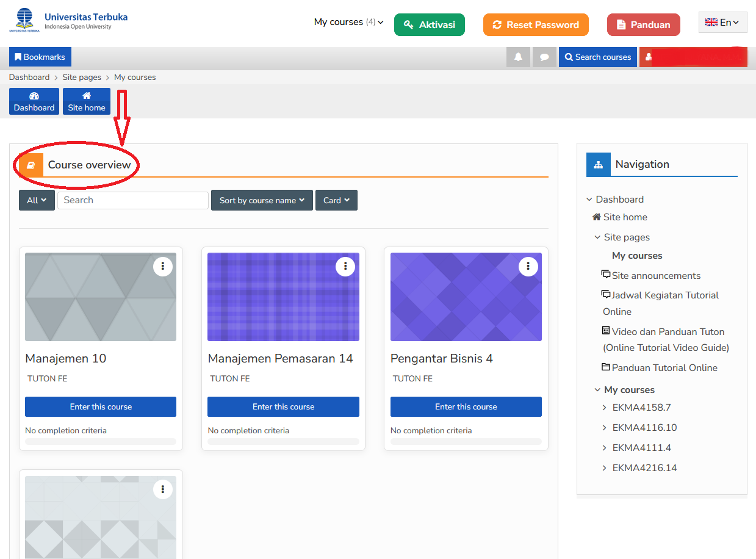The image size is (756, 559).
Task: Open the notifications bell
Action: [x=518, y=57]
